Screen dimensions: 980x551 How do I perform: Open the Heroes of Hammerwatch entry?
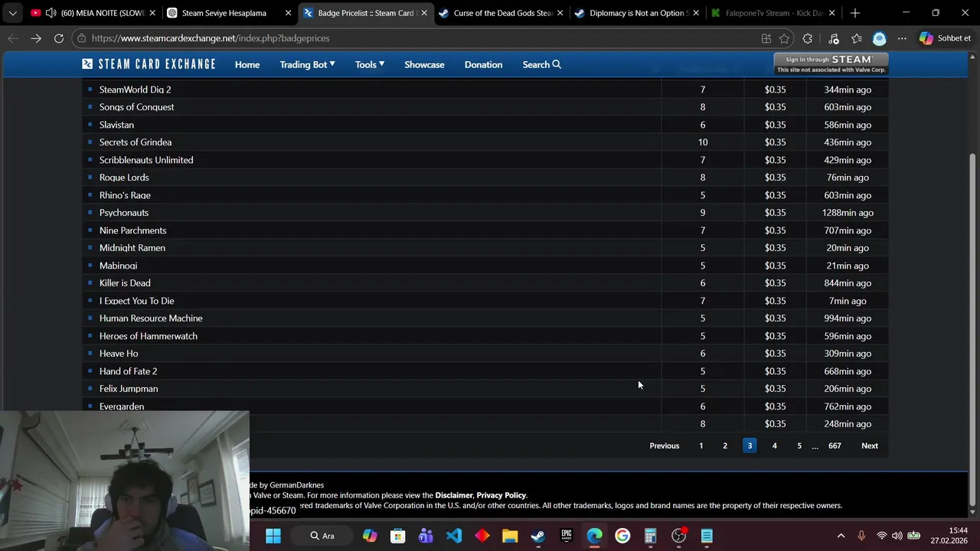tap(149, 336)
